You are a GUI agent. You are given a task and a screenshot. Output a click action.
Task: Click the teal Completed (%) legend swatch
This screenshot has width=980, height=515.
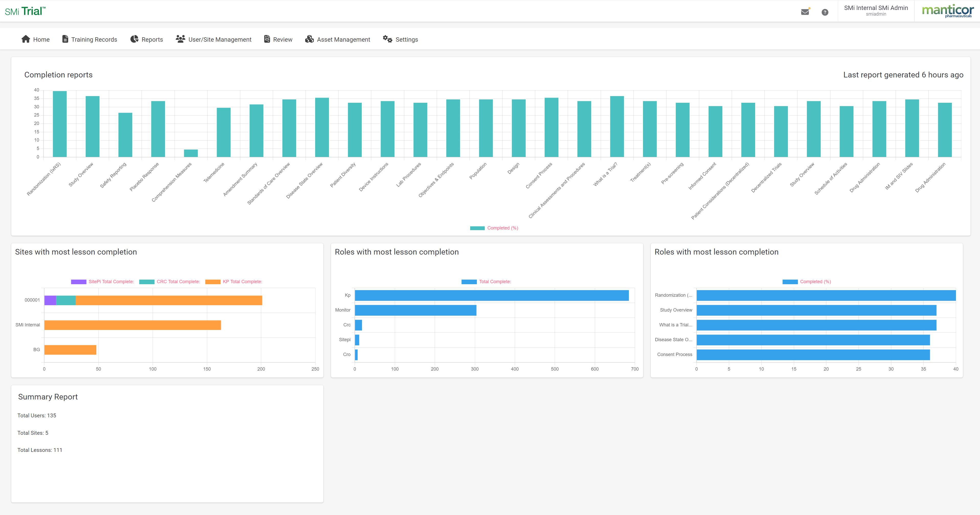477,228
